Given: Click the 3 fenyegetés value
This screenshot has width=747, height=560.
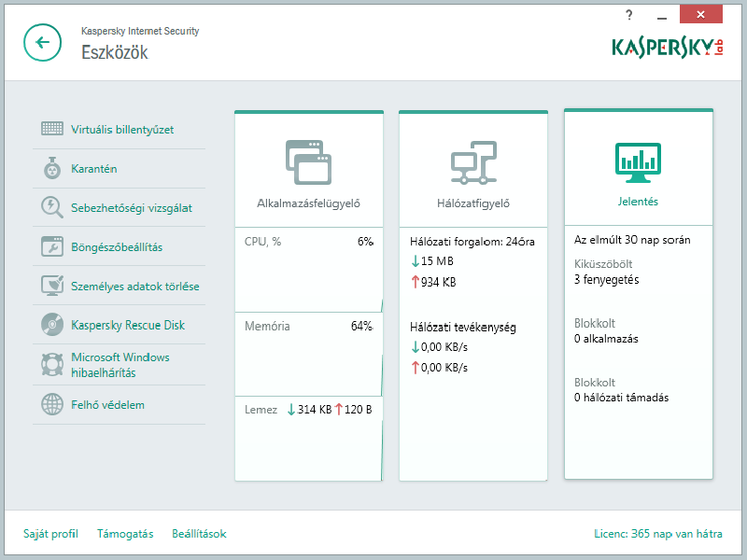Looking at the screenshot, I should coord(606,279).
